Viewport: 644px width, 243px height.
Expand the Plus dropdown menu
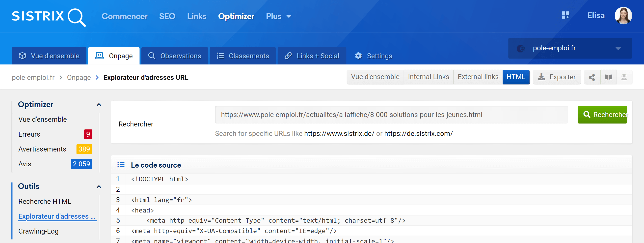tap(278, 16)
